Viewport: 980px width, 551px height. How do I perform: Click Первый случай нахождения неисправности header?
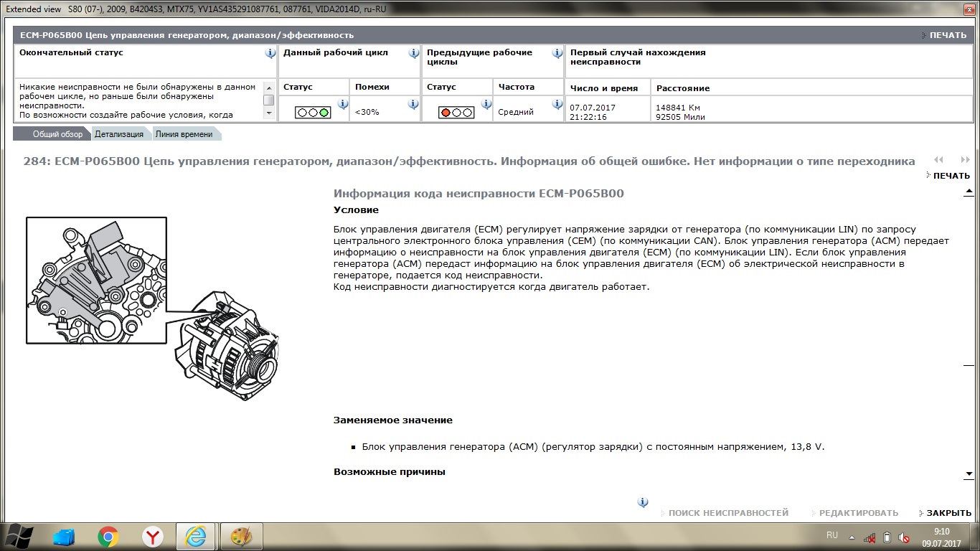pyautogui.click(x=638, y=57)
